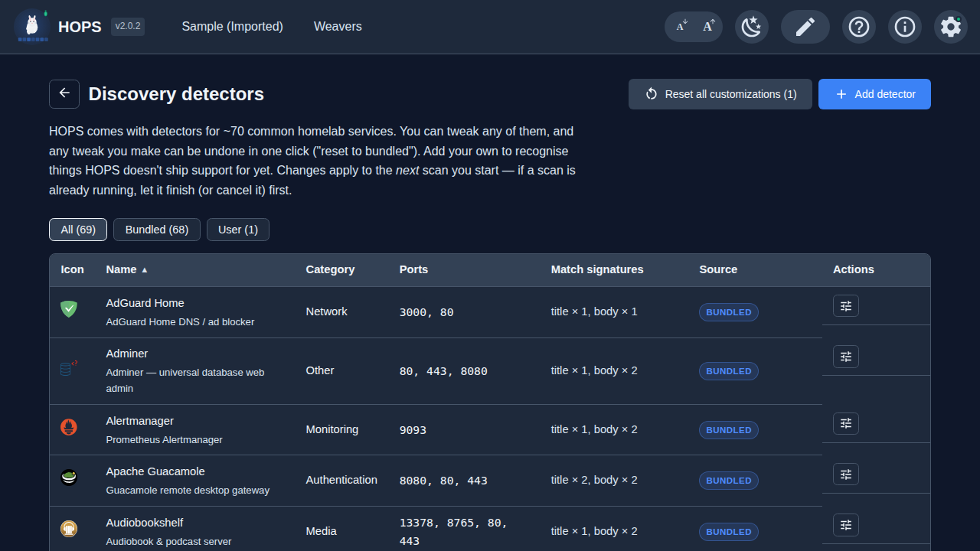
Task: Click the AdGuard Home name
Action: [145, 303]
